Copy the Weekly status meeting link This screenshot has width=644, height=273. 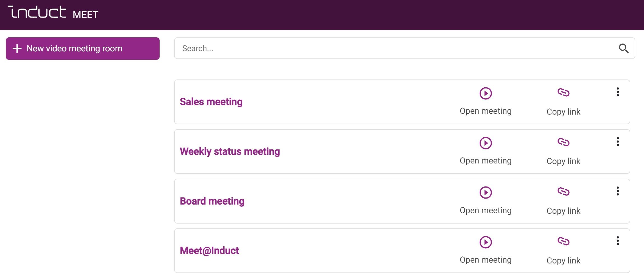tap(563, 142)
